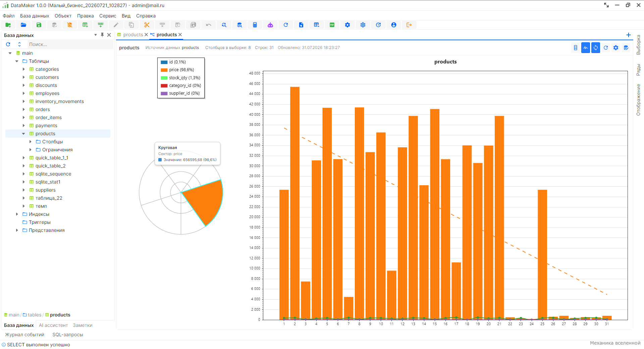Click the database search field
644x349 pixels.
click(x=70, y=44)
